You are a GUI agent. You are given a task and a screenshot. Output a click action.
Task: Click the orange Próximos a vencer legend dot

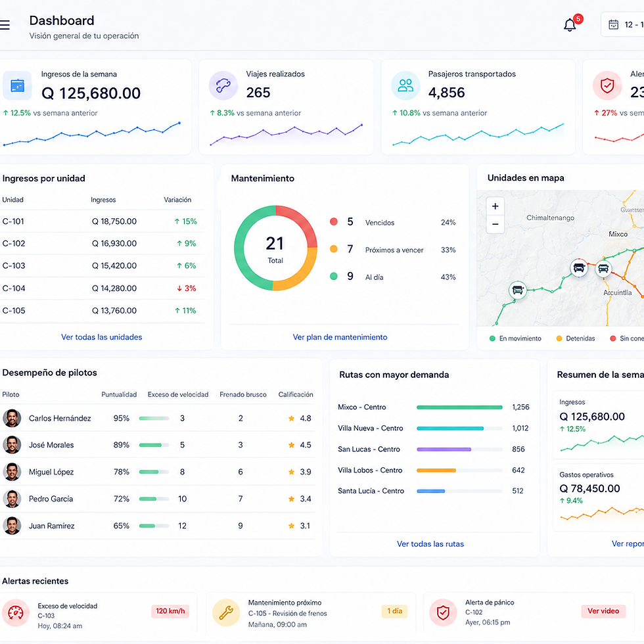coord(334,249)
